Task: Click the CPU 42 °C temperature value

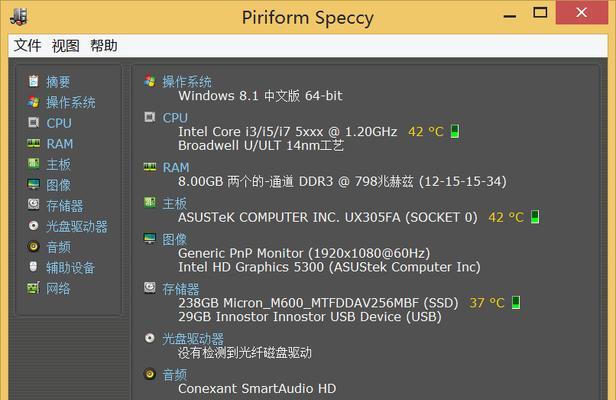Action: (x=426, y=132)
